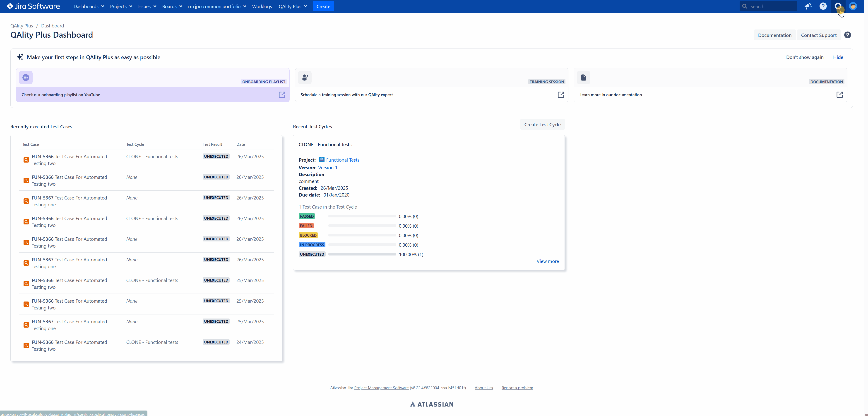This screenshot has width=868, height=416.
Task: Click the Create button
Action: [323, 6]
